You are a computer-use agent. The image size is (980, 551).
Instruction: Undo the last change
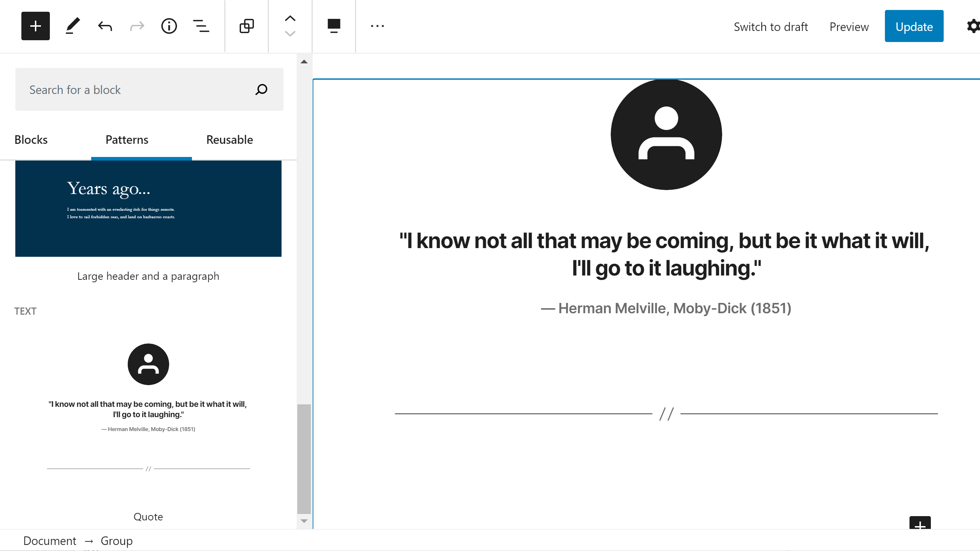tap(105, 26)
